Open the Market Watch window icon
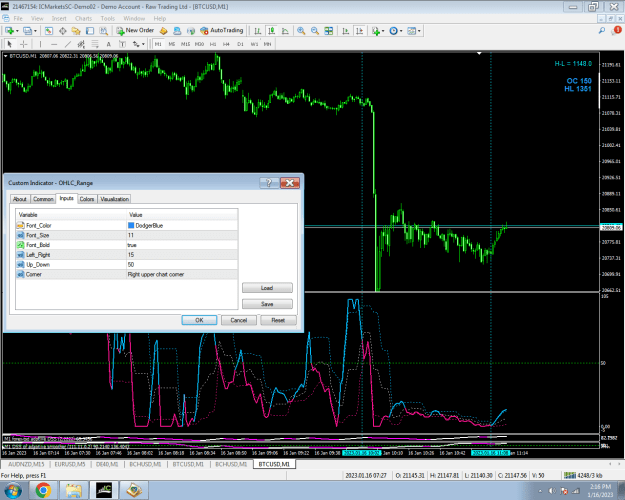 49,31
